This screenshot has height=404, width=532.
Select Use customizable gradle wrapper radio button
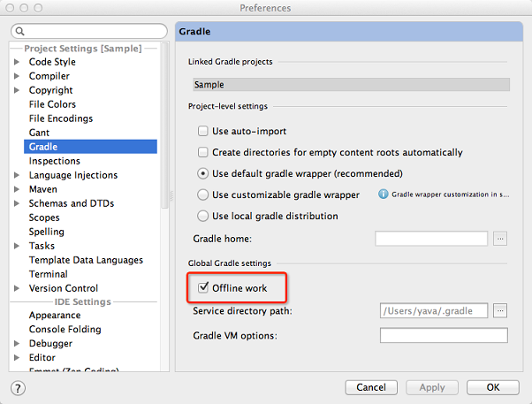203,194
